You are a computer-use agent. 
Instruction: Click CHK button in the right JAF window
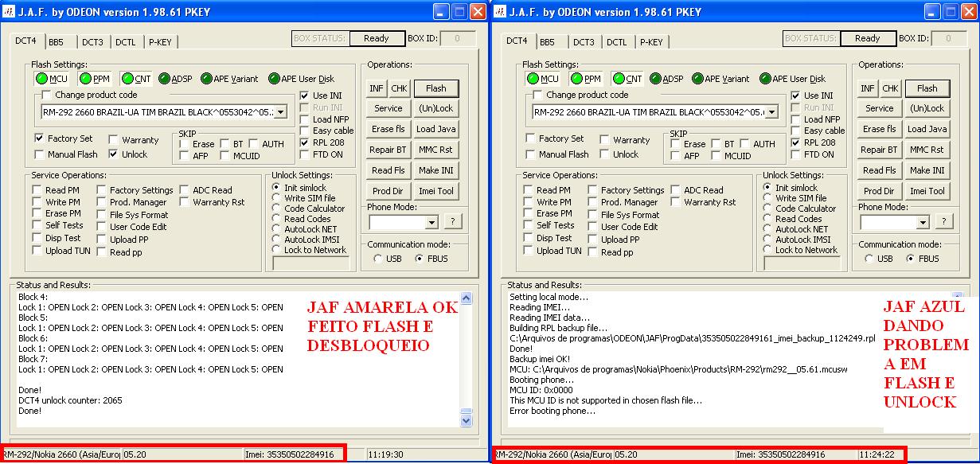[890, 88]
